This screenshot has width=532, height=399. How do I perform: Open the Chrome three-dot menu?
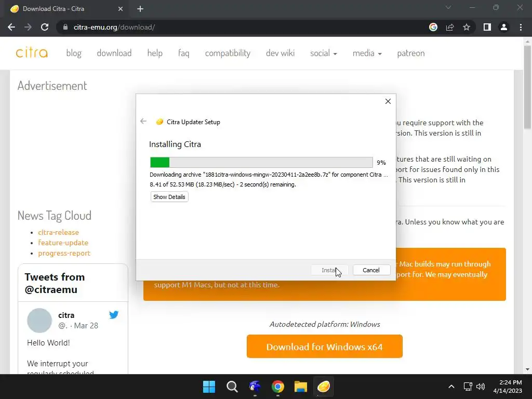[521, 27]
